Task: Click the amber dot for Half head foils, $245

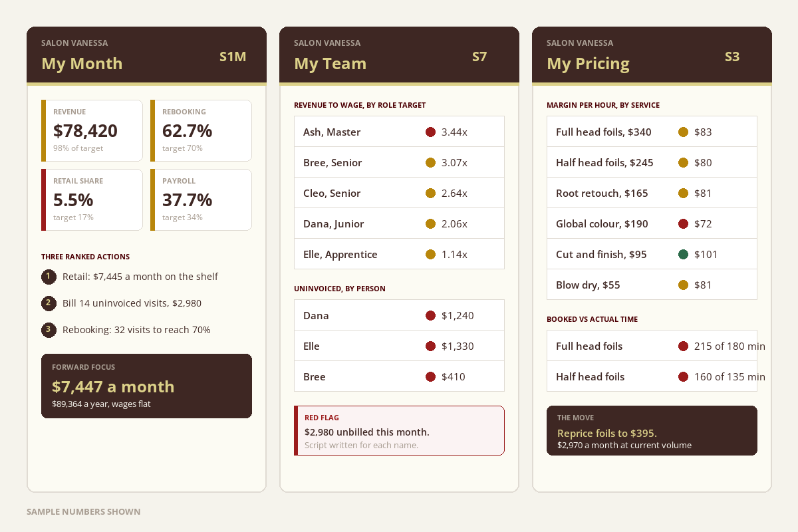Action: tap(683, 162)
